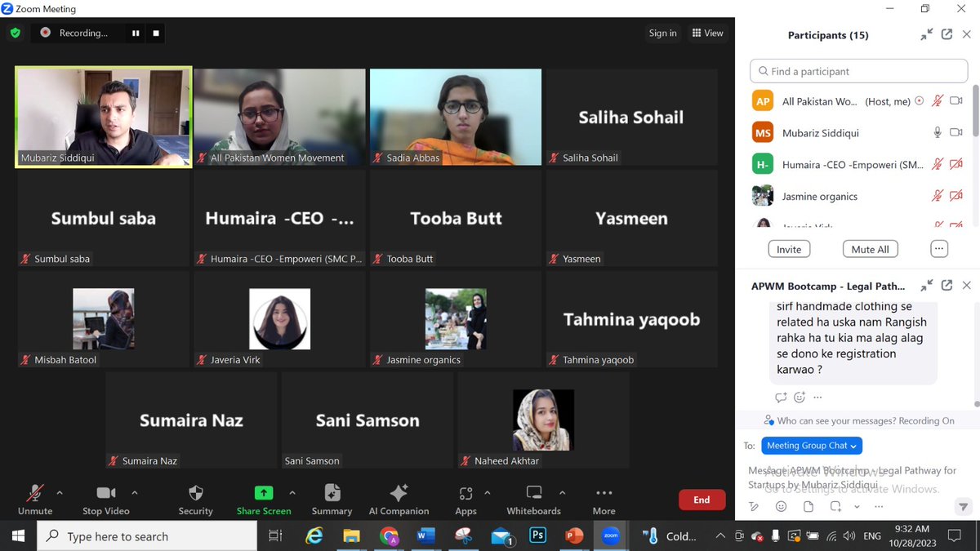Click the reply to message icon
Screen dimensions: 980x551
click(781, 398)
